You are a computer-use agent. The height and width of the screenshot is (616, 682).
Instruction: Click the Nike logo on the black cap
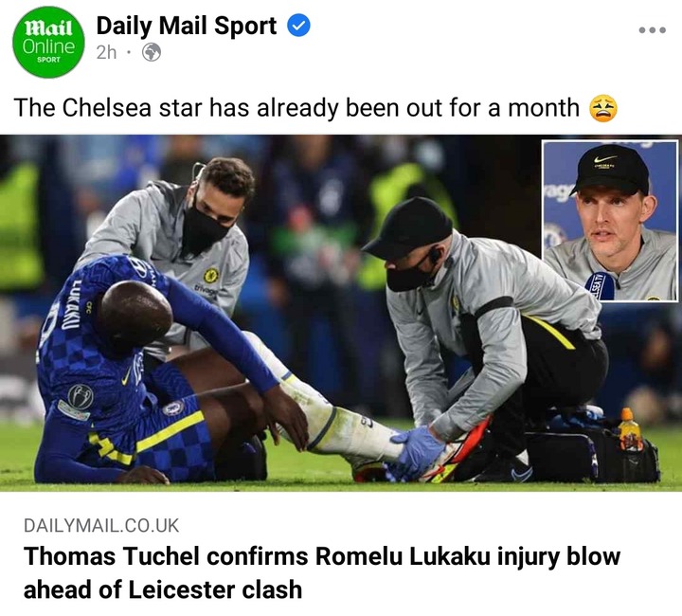pos(604,159)
